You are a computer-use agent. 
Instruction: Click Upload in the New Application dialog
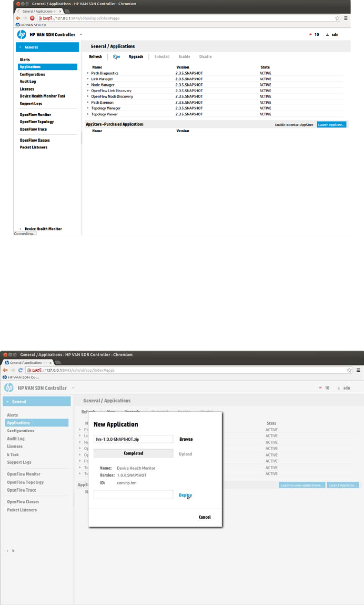pyautogui.click(x=186, y=454)
